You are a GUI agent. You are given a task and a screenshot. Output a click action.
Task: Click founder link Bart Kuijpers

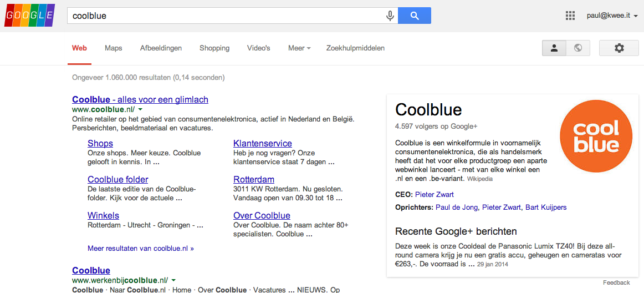pyautogui.click(x=546, y=207)
